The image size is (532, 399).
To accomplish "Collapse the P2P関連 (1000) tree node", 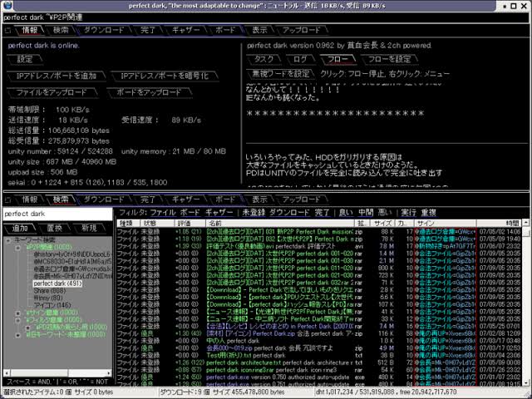I will click(18, 248).
